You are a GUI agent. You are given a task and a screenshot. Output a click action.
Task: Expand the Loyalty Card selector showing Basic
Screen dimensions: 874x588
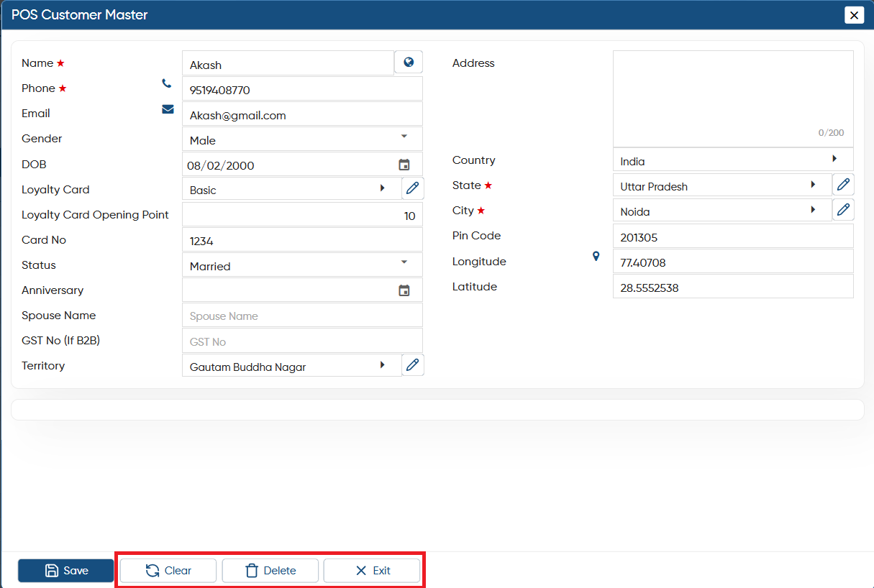pyautogui.click(x=291, y=189)
